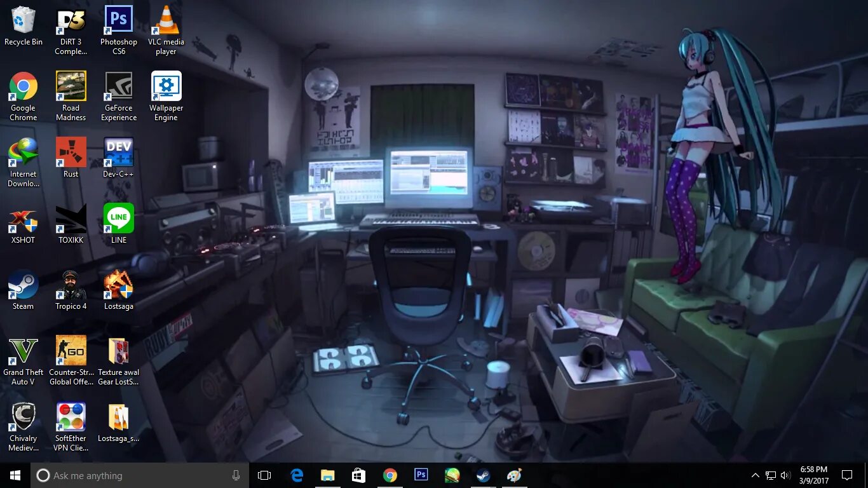Click the Grand Theft Auto V icon

[24, 362]
